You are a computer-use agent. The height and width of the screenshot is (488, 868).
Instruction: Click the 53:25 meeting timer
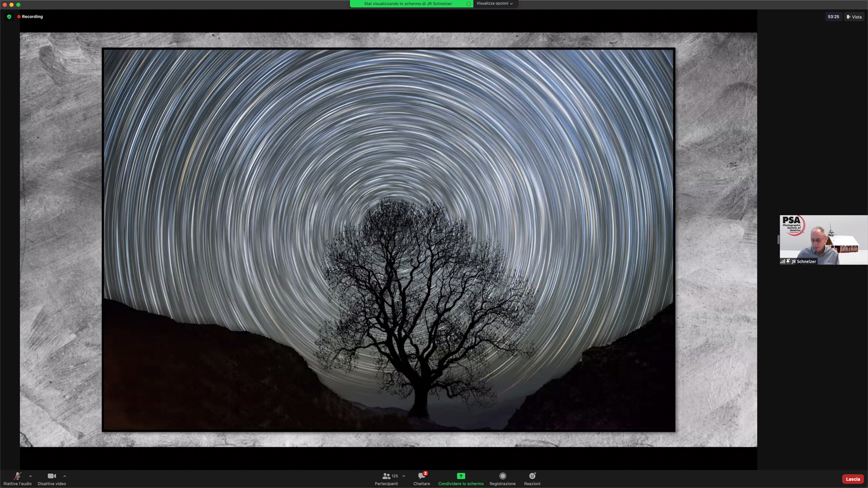click(833, 17)
